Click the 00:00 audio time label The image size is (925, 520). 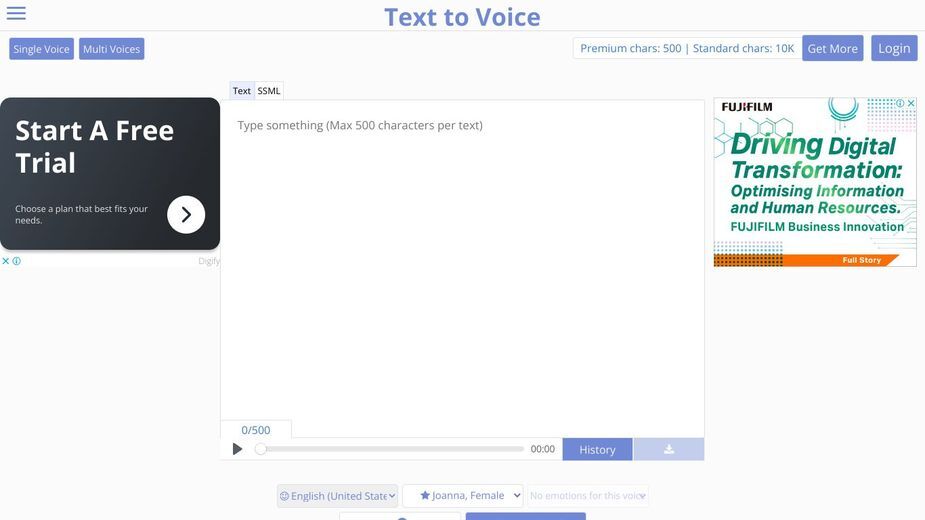542,449
